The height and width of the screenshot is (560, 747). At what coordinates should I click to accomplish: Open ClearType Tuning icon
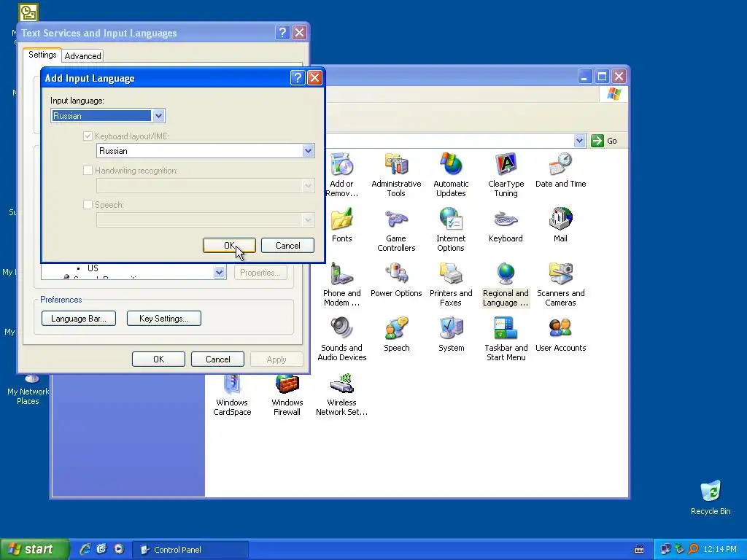pos(506,175)
